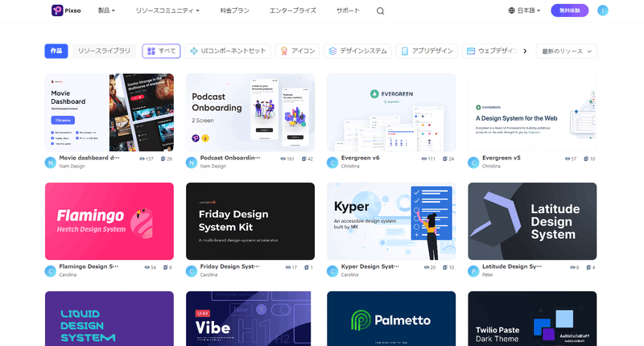This screenshot has height=346, width=644.
Task: Click the 無料体験 button
Action: [x=570, y=10]
